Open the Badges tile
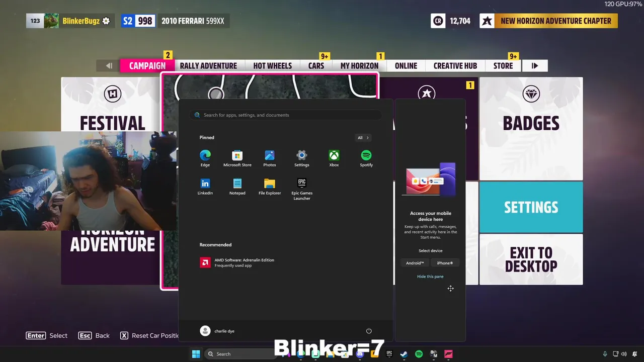Screen dimensions: 644x362 point(531,129)
